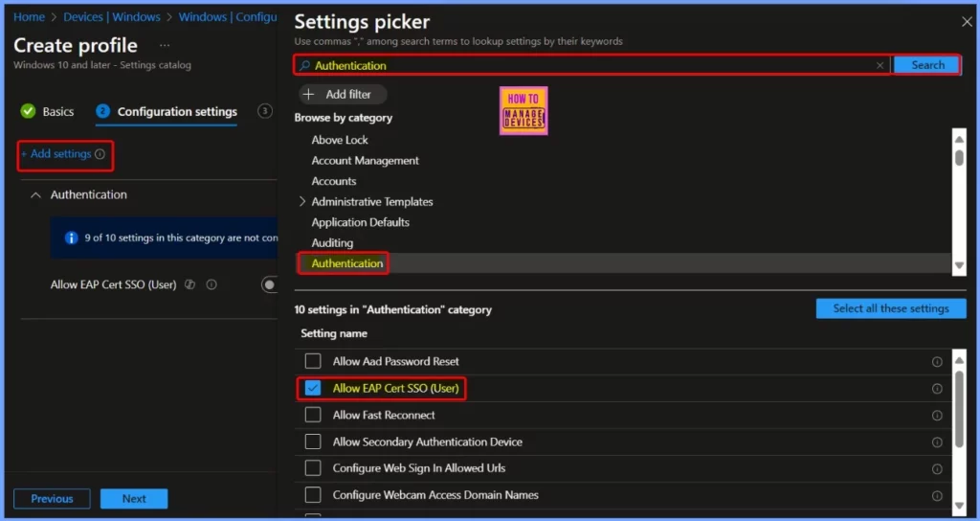Click info icon for Configure Webcam Access Domain Names

pos(937,495)
